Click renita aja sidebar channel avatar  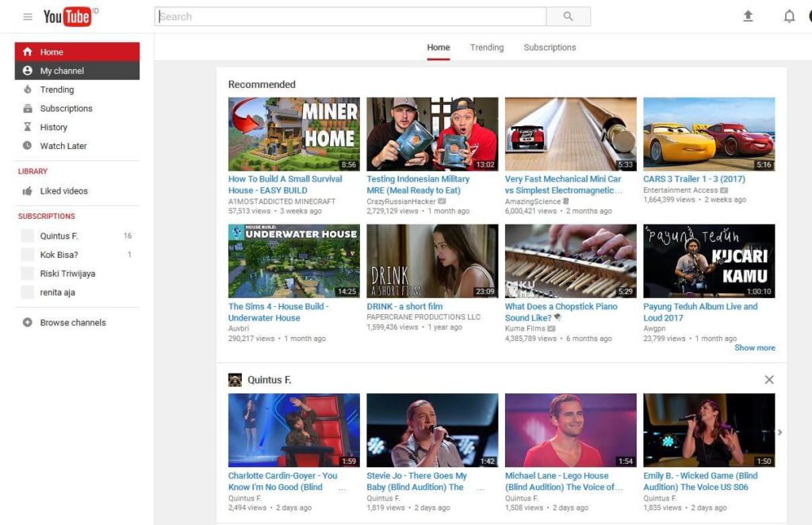point(28,292)
